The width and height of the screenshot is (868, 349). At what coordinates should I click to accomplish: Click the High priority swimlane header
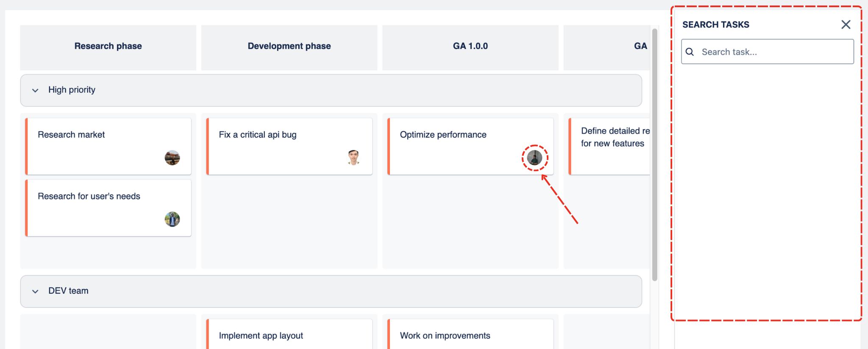pyautogui.click(x=331, y=90)
